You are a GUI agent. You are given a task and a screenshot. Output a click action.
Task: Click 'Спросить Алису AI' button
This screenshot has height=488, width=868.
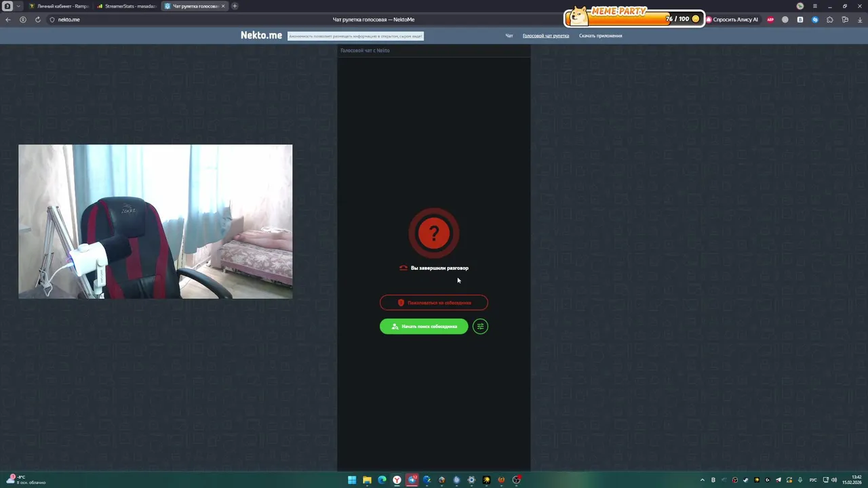732,20
